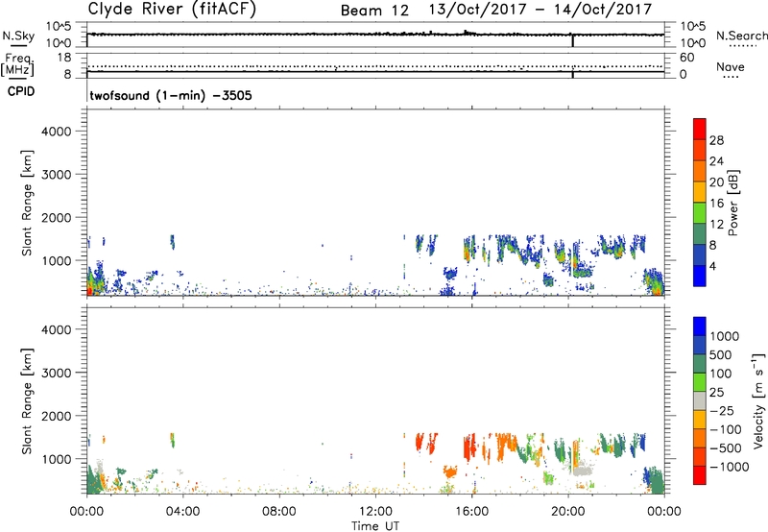Click the date range '13/Oct/2017 - 14/Oct/2017'
This screenshot has width=768, height=532.
click(x=540, y=10)
